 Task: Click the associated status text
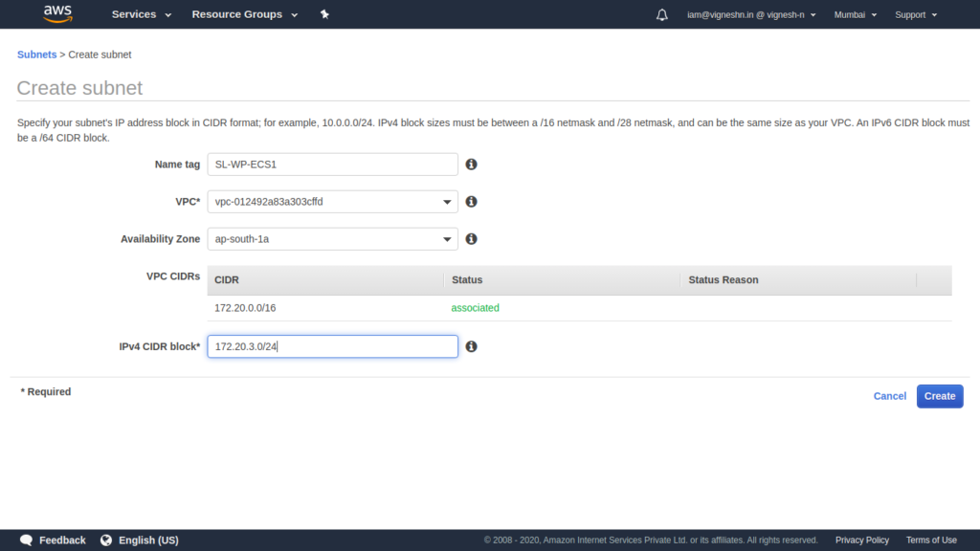pos(475,308)
